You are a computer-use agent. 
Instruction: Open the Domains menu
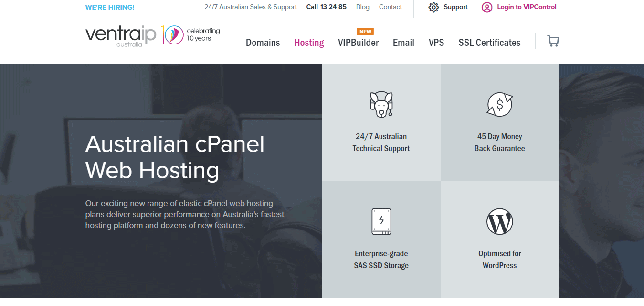click(263, 43)
